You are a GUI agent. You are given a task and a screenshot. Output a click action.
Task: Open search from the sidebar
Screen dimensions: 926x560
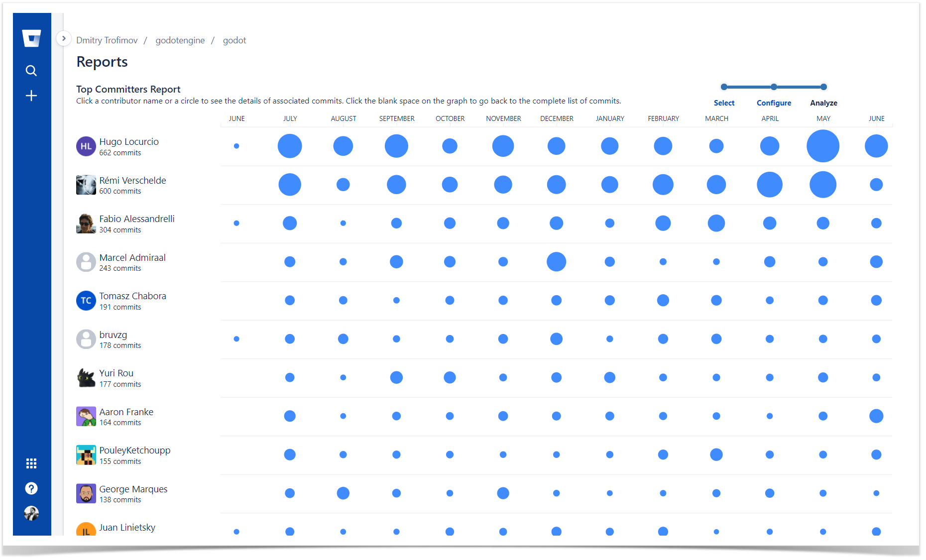[31, 71]
